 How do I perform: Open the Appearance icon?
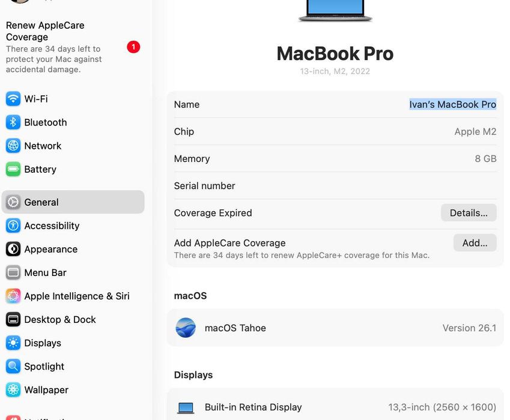tap(13, 249)
